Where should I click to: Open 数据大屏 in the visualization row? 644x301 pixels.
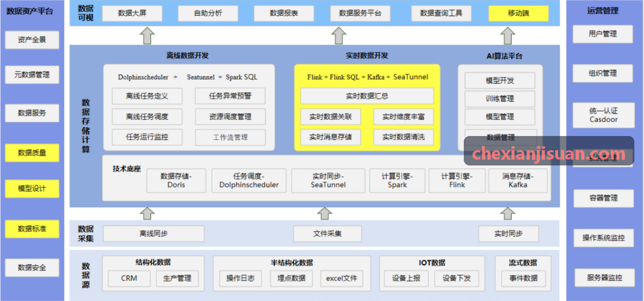tap(132, 13)
